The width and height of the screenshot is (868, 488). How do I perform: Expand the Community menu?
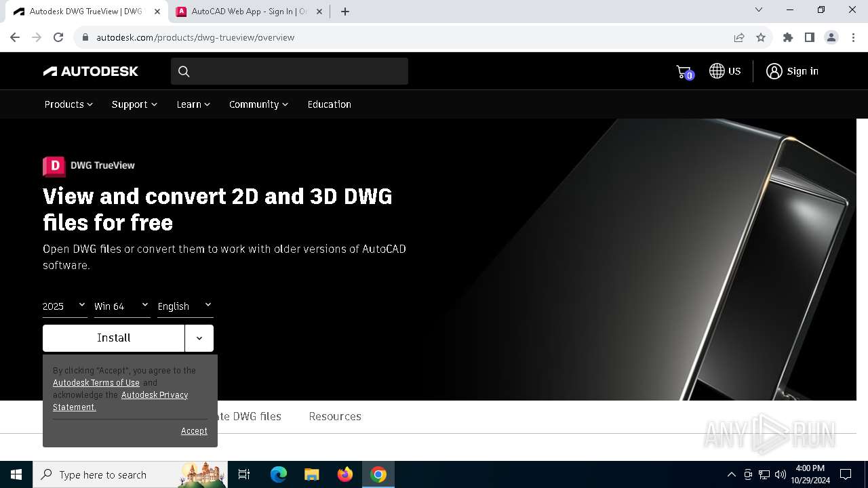[258, 104]
